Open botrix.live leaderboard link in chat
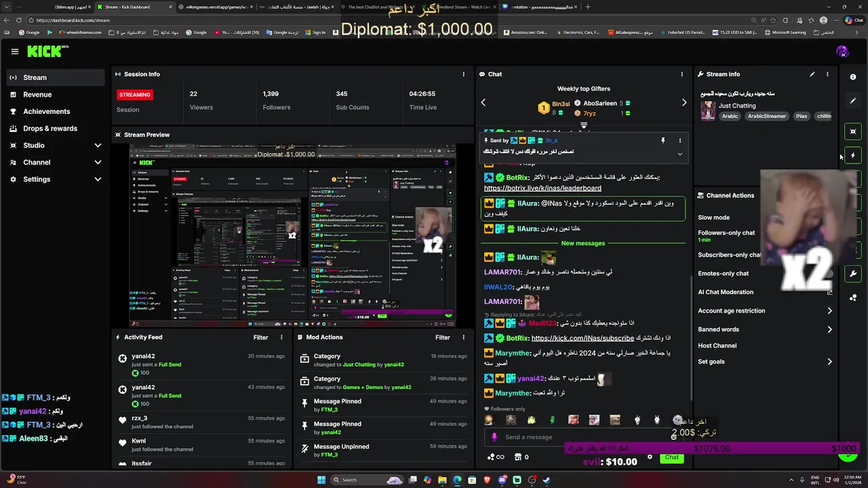This screenshot has height=488, width=868. (542, 188)
